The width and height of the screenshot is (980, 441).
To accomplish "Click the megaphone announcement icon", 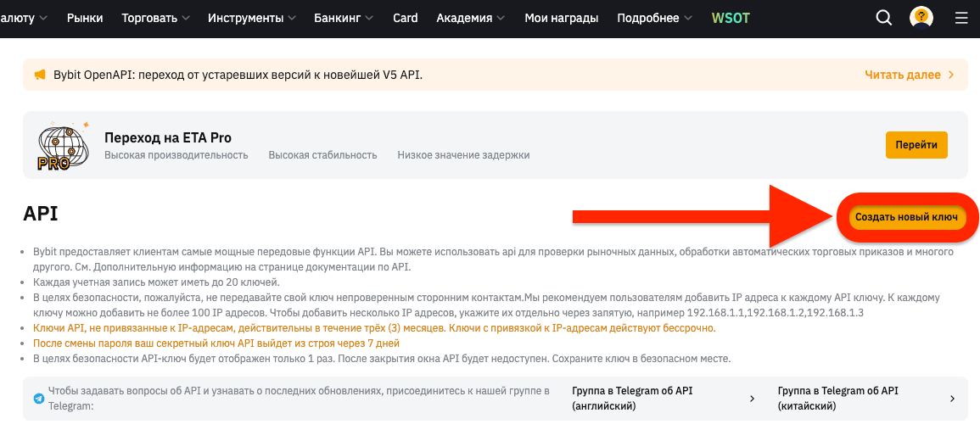I will pos(40,75).
